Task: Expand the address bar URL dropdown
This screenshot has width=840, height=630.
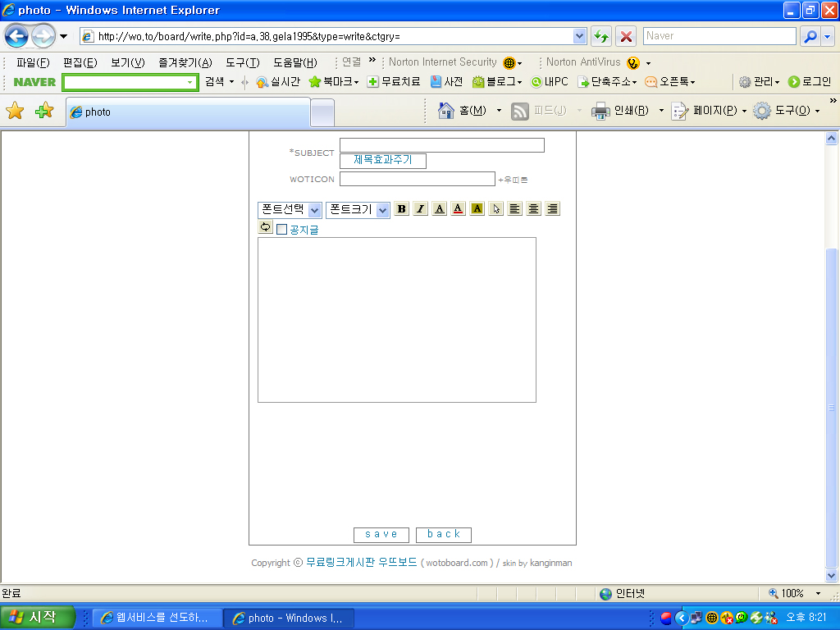Action: pos(580,36)
